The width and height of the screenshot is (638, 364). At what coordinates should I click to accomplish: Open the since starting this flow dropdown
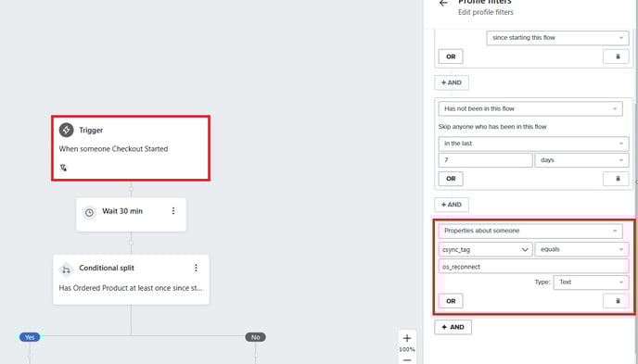[557, 38]
